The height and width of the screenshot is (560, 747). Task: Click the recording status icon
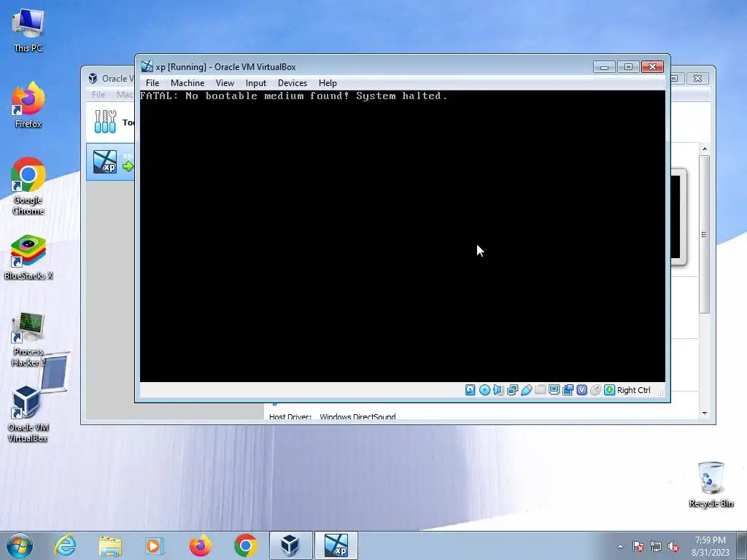pos(568,390)
